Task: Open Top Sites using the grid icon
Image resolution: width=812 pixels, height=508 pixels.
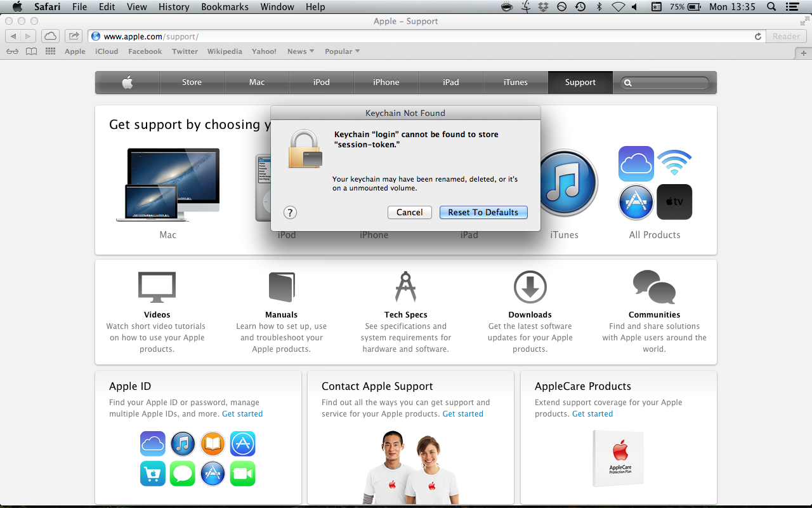Action: [49, 51]
